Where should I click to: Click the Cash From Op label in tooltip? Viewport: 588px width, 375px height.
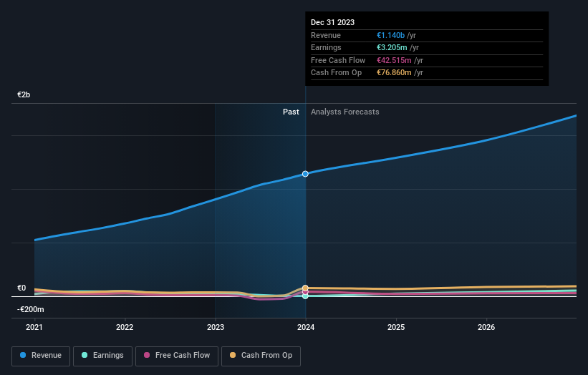[x=337, y=73]
